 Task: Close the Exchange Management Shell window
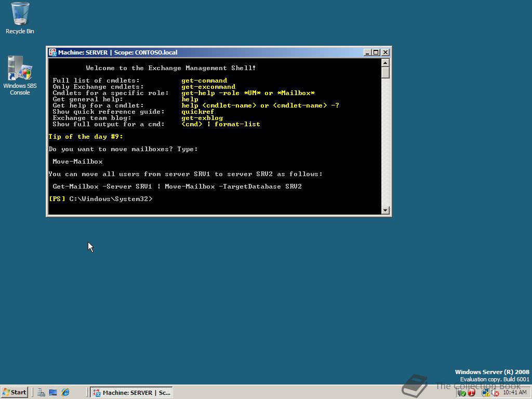(x=385, y=52)
